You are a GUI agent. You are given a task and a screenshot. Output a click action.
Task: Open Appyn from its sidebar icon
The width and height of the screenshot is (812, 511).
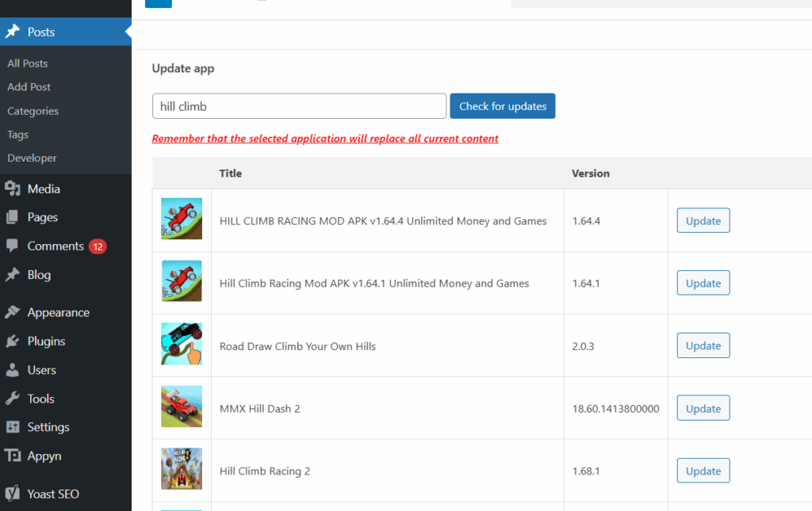coord(13,456)
